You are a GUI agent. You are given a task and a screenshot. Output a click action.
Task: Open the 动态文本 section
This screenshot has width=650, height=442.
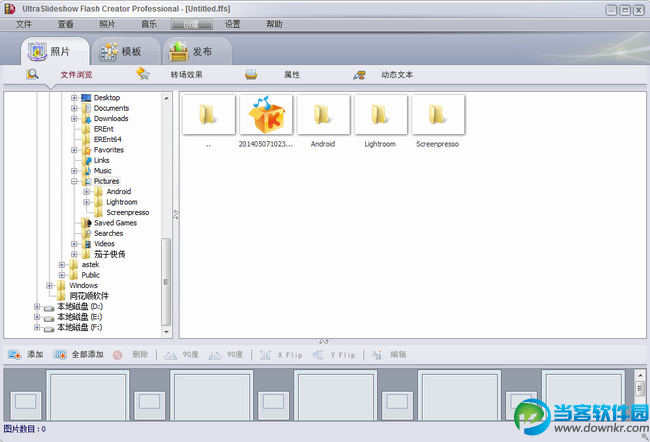pos(397,75)
